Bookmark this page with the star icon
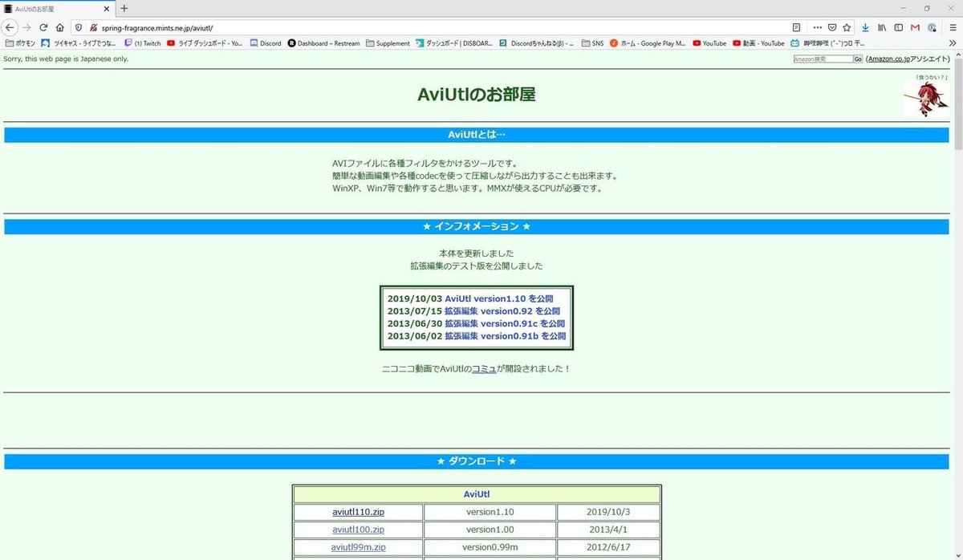 (x=846, y=27)
